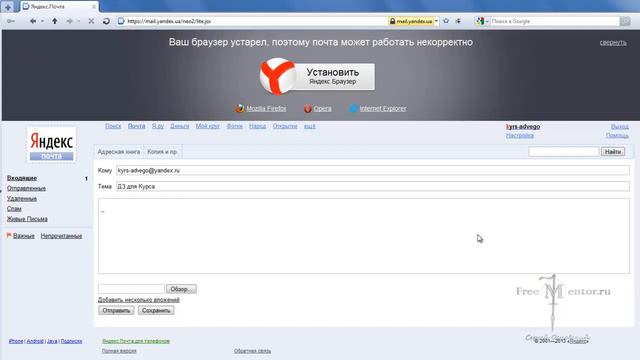Image resolution: width=640 pixels, height=360 pixels.
Task: Click the Установить Яндекс.Браузер button
Action: [333, 76]
